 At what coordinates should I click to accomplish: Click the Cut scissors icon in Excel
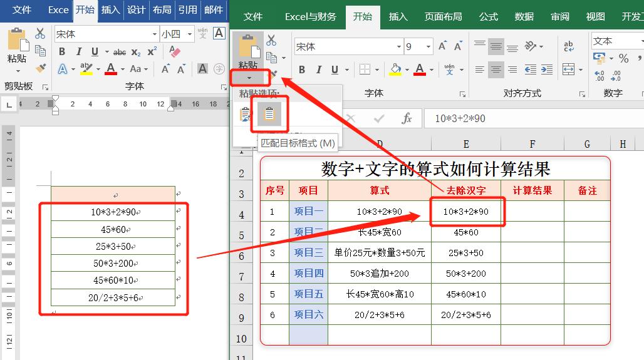pos(271,40)
